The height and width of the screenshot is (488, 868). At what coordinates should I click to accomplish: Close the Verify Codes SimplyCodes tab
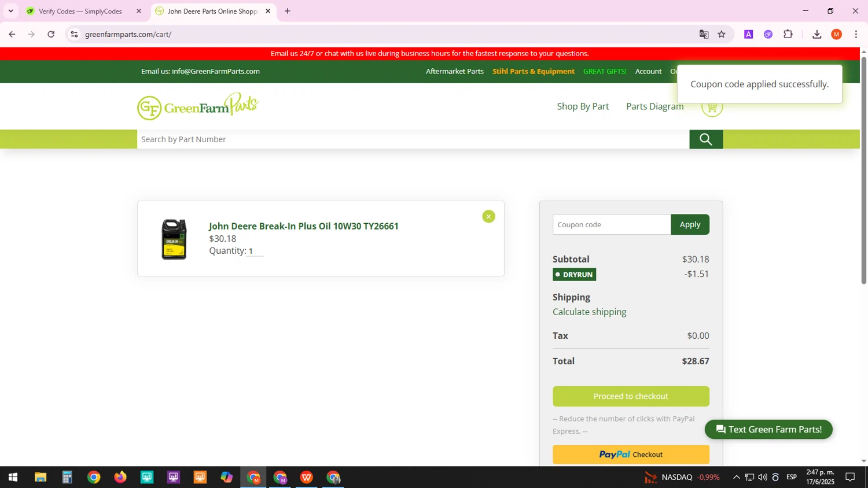coord(139,11)
